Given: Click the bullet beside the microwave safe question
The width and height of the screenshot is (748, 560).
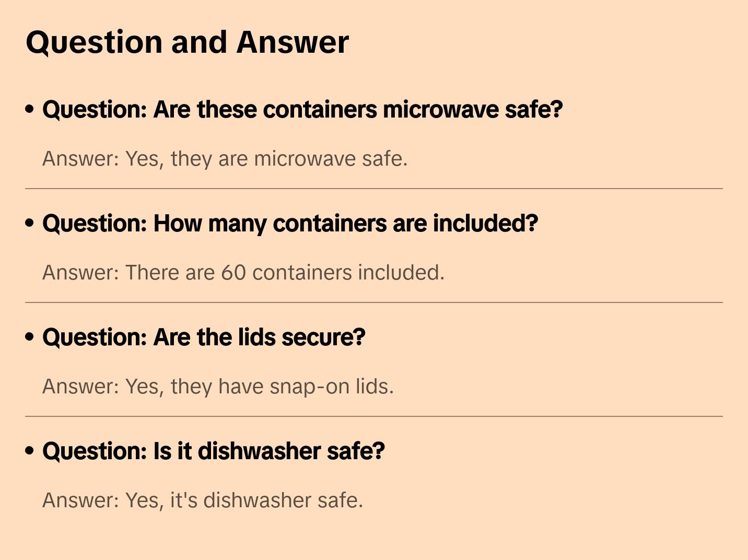Looking at the screenshot, I should [30, 109].
